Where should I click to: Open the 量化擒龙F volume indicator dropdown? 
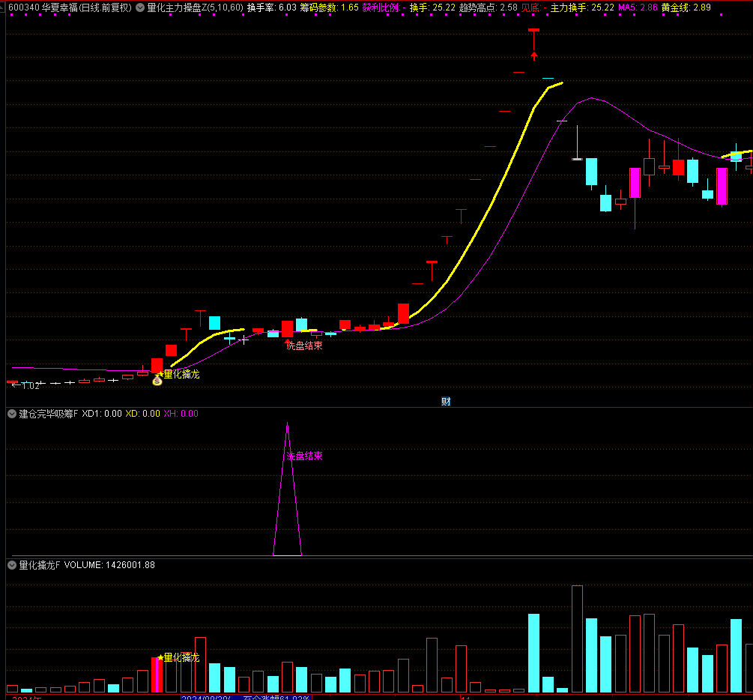click(12, 565)
